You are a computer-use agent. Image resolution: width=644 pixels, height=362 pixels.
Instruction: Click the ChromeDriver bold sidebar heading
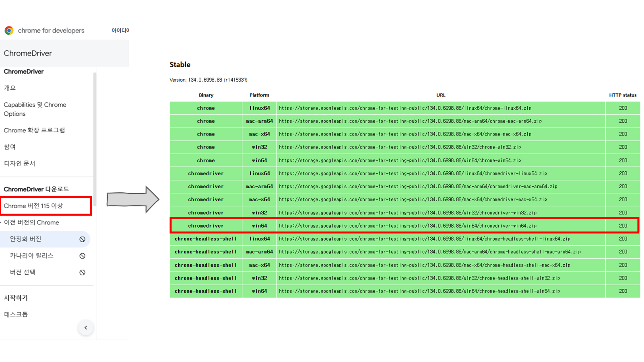pos(24,72)
